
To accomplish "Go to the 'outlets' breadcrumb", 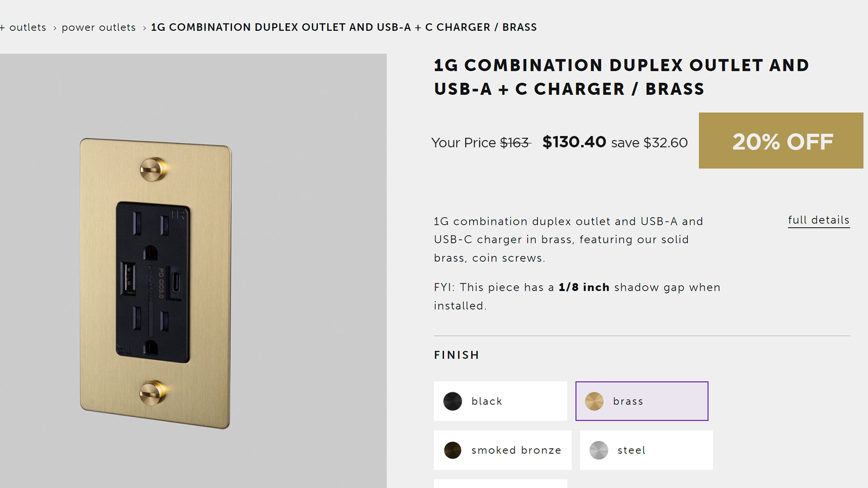I will point(28,28).
